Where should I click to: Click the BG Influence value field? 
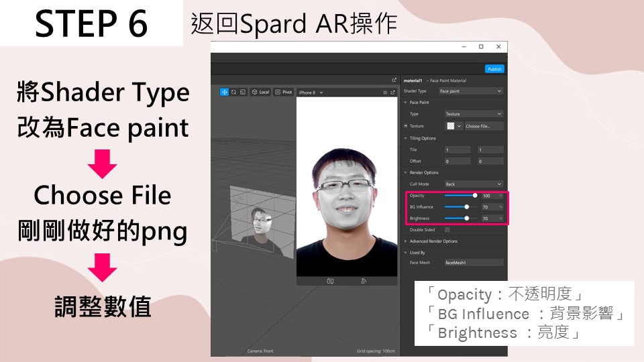[x=492, y=207]
